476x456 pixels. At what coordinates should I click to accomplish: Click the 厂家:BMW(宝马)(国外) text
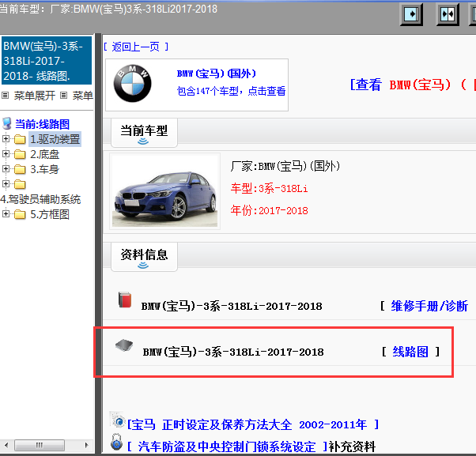285,166
